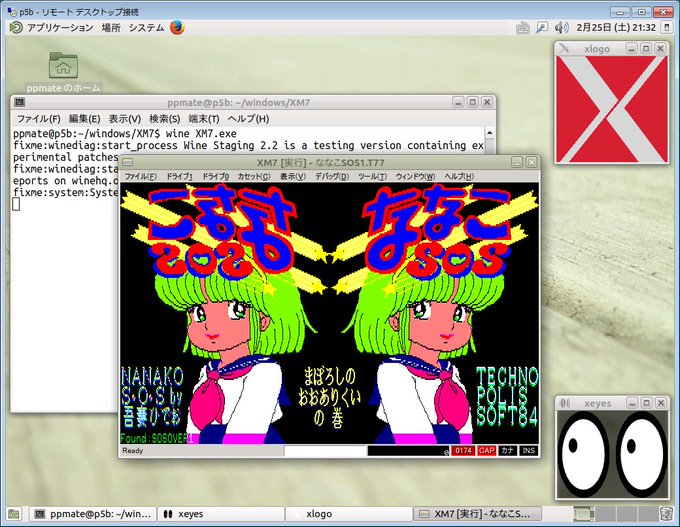Switch to XM7 taskbar button

[x=477, y=514]
